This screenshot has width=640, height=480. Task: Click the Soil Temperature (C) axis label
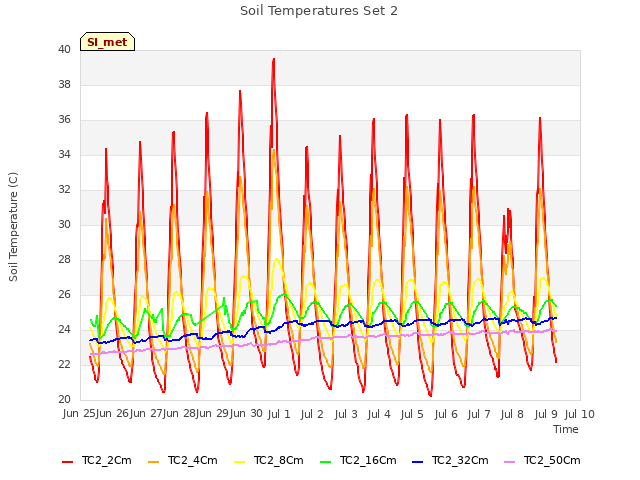(x=13, y=227)
